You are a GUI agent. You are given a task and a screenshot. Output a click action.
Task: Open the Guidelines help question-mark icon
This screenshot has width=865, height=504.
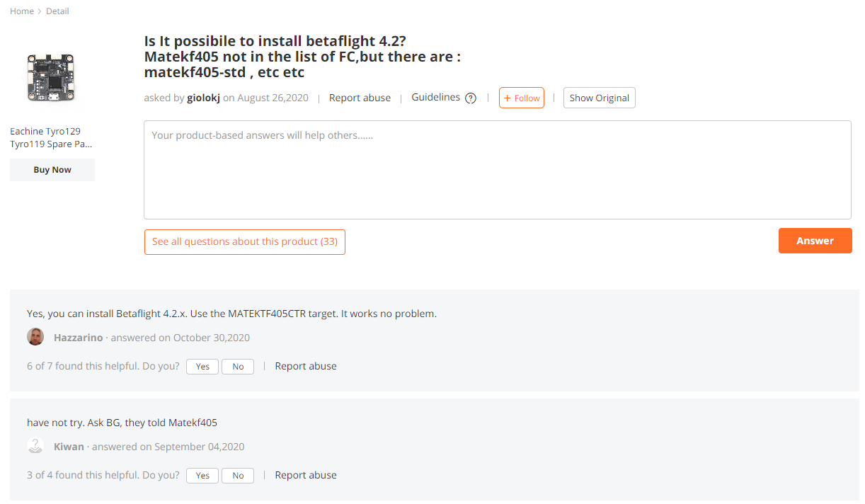[471, 98]
